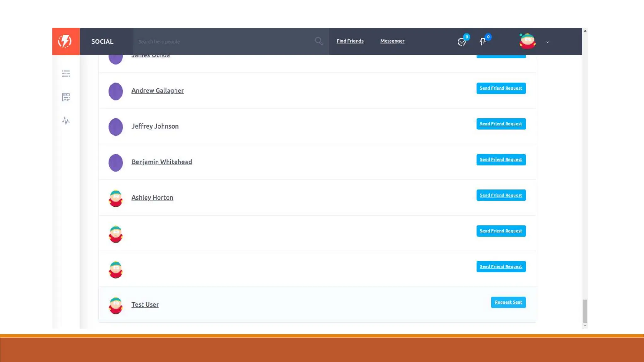Viewport: 644px width, 362px height.
Task: Click Ashley Horton's avatar thumbnail
Action: (115, 198)
